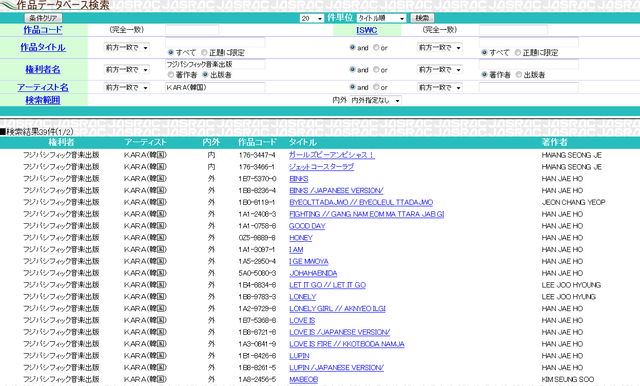The height and width of the screenshot is (386, 640).
Task: Open the second 作品タイトル match-type dropdown
Action: (440, 47)
